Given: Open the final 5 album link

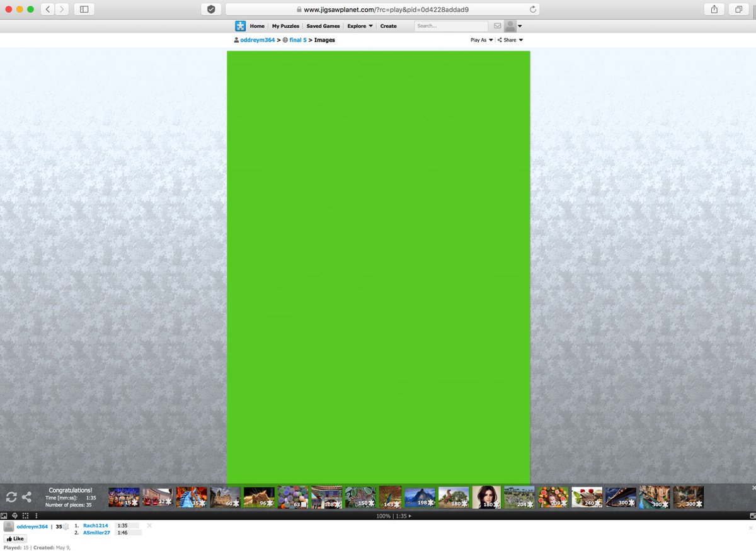Looking at the screenshot, I should [298, 40].
